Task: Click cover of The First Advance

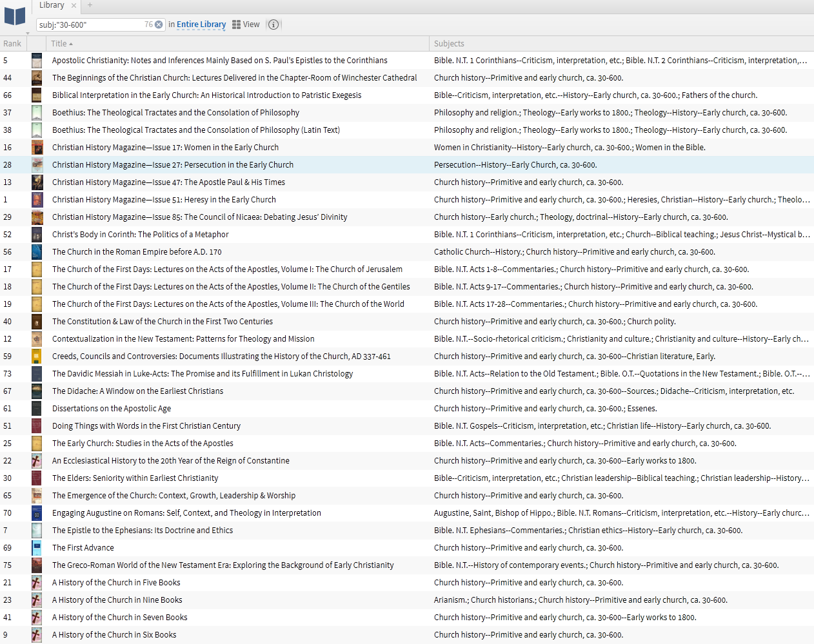Action: click(x=37, y=548)
